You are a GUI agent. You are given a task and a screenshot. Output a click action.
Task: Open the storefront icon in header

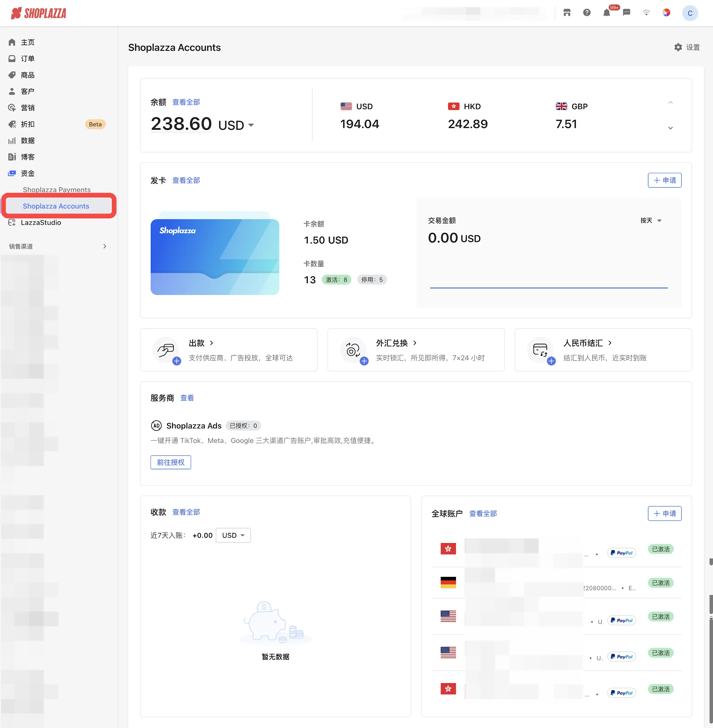[x=567, y=13]
